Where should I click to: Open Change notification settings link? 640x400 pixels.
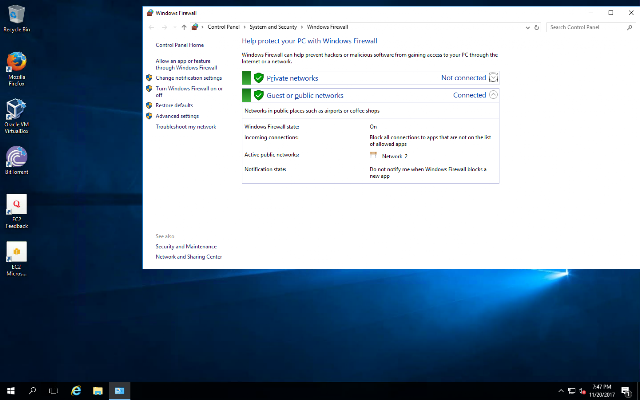pos(189,78)
